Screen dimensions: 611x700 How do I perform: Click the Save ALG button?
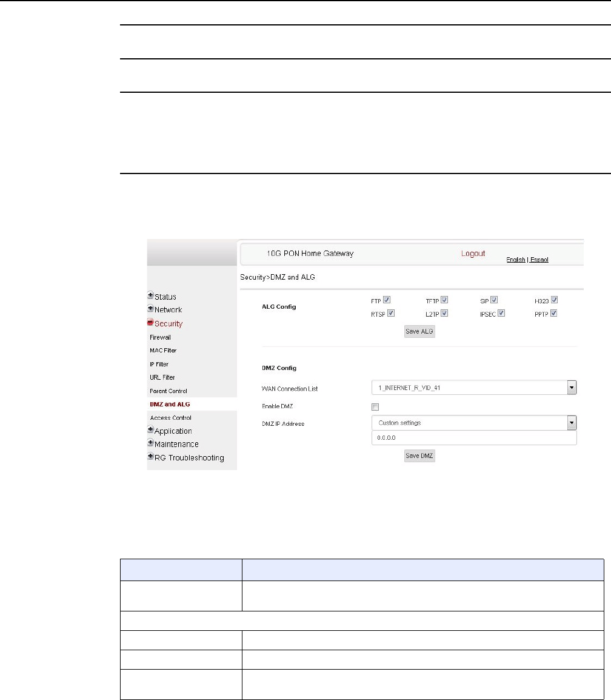coord(419,331)
